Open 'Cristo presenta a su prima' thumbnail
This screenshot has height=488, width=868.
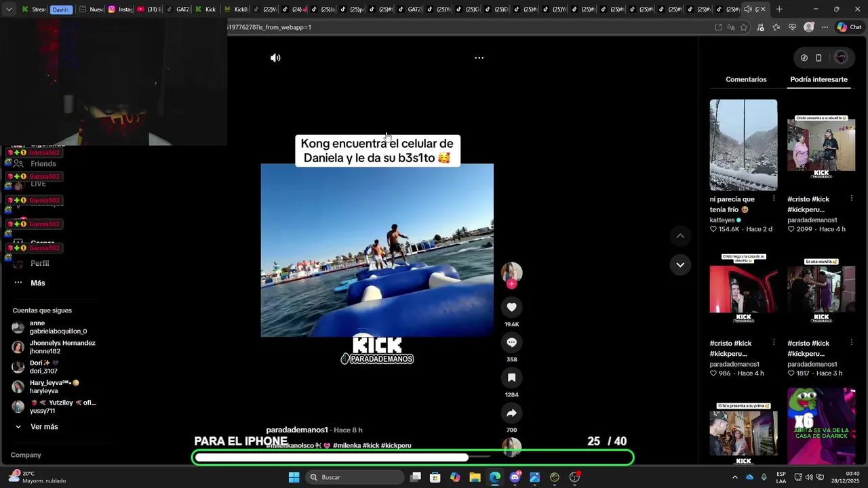(x=743, y=426)
